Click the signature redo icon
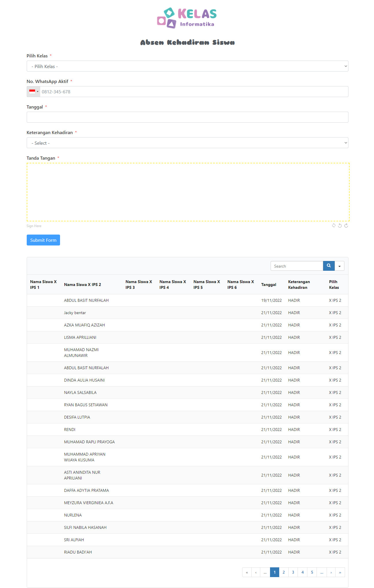This screenshot has height=588, width=374. click(346, 226)
